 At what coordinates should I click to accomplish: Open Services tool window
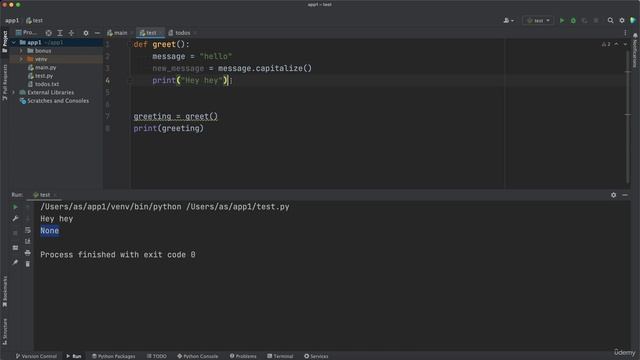coord(316,356)
